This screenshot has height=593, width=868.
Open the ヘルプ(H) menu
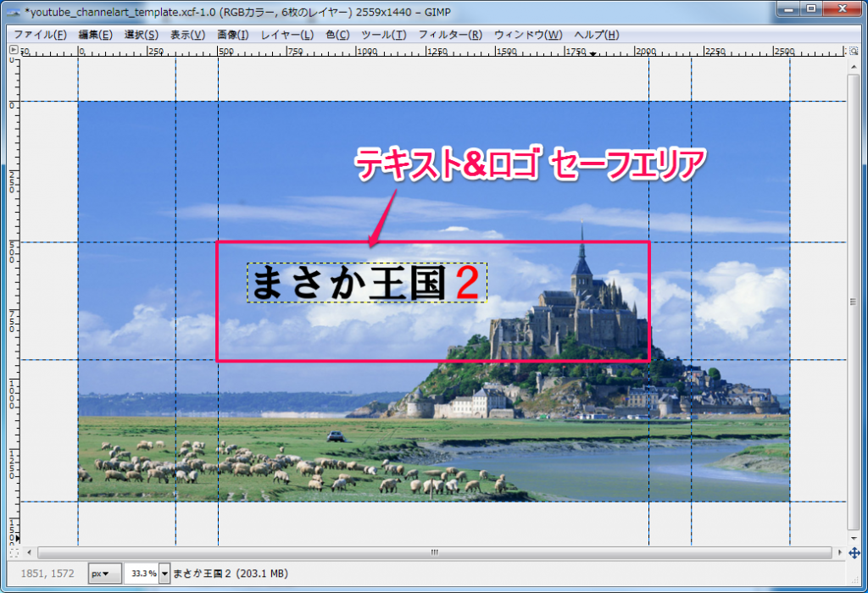click(x=596, y=35)
